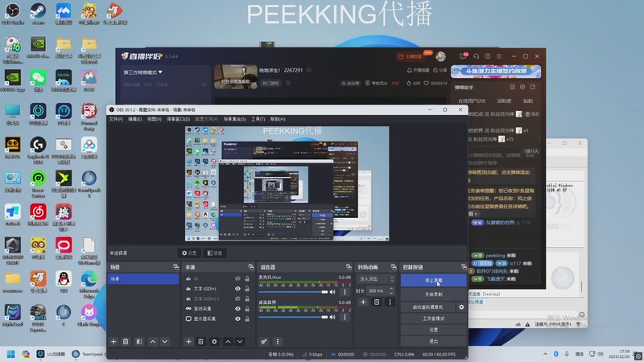Open transition properties three-dot icon
This screenshot has height=362, width=644.
[390, 302]
